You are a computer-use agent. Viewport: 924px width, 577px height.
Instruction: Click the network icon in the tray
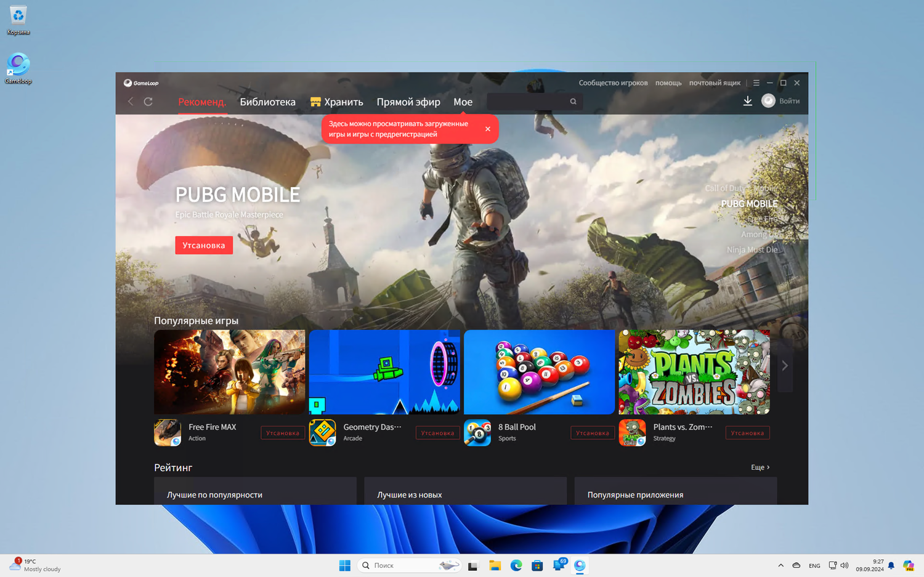(832, 565)
